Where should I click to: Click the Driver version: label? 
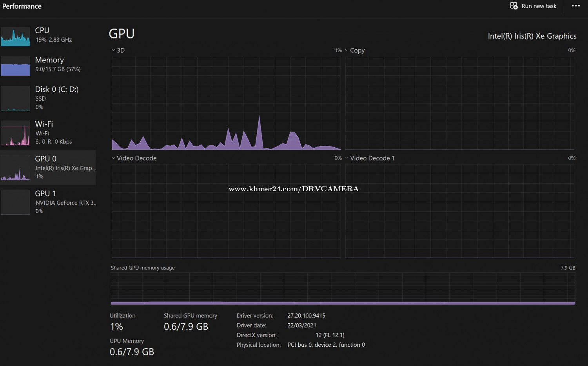255,315
